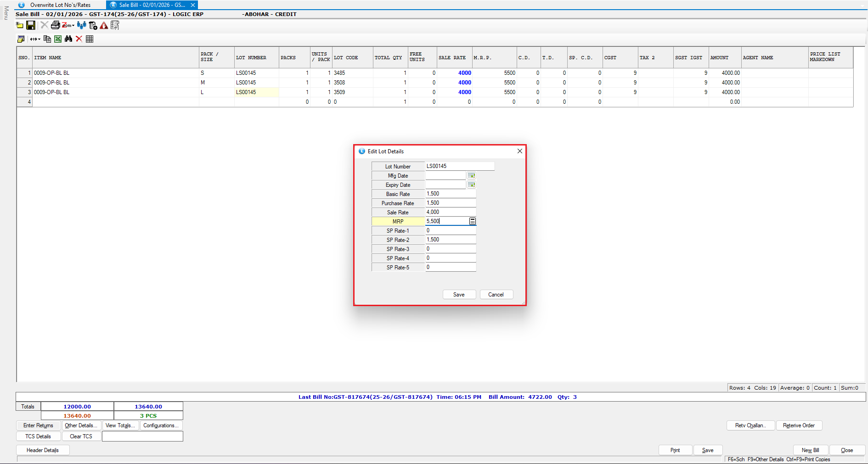Screen dimensions: 868x464
Task: Open the calculator icon in MRP field
Action: (x=472, y=221)
